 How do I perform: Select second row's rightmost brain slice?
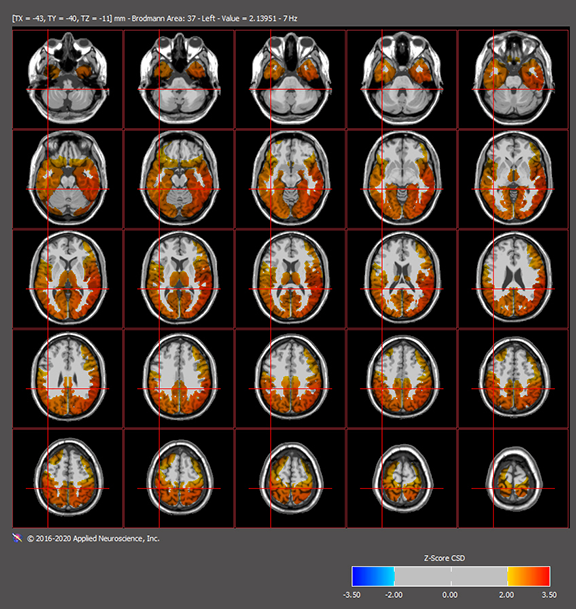[513, 179]
